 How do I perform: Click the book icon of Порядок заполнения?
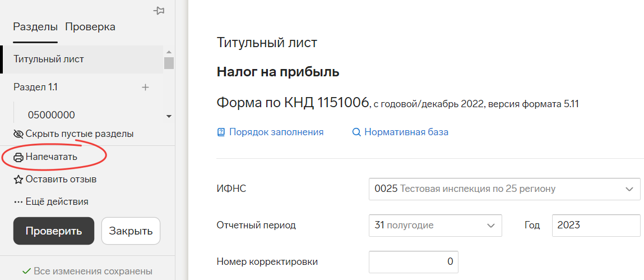click(x=221, y=132)
